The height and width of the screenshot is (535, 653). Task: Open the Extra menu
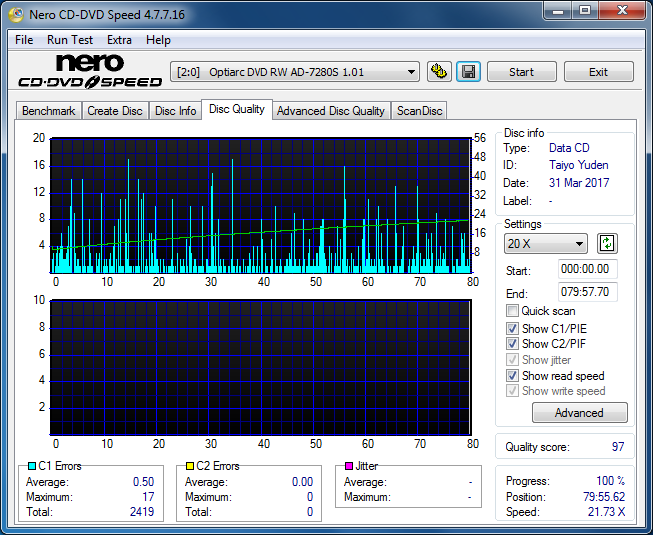pyautogui.click(x=119, y=40)
